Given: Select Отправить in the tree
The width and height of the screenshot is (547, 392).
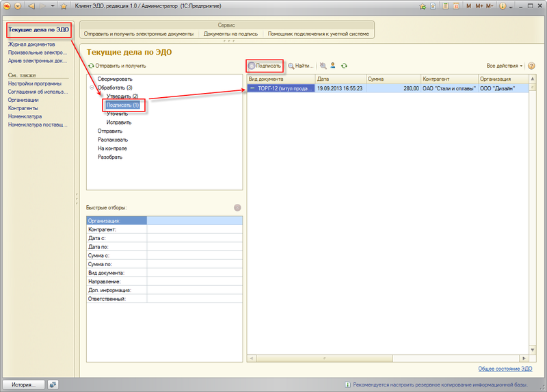Looking at the screenshot, I should (x=110, y=131).
